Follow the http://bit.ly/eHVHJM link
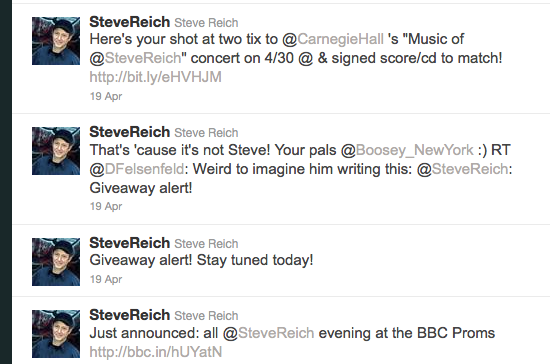Screen dimensions: 550x364 [x=155, y=77]
